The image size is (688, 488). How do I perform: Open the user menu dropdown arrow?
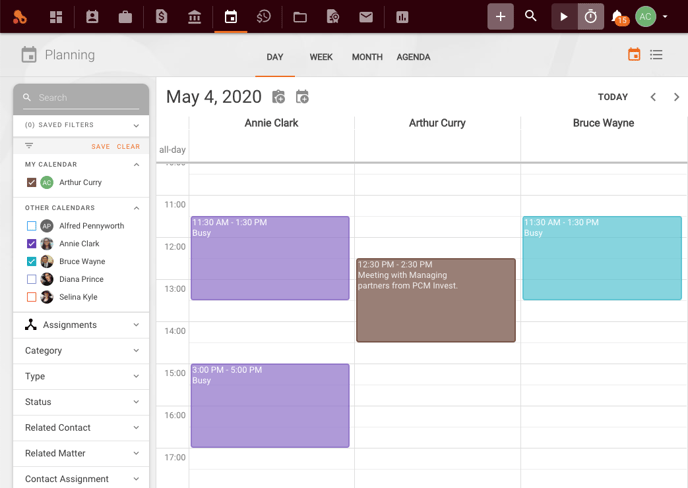point(665,17)
